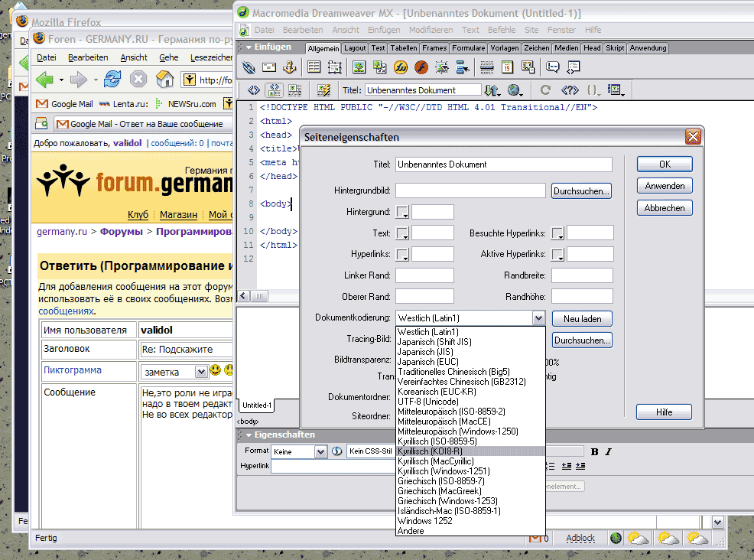This screenshot has width=754, height=560.
Task: Open the Back history dropdown arrow in Firefox
Action: (61, 80)
